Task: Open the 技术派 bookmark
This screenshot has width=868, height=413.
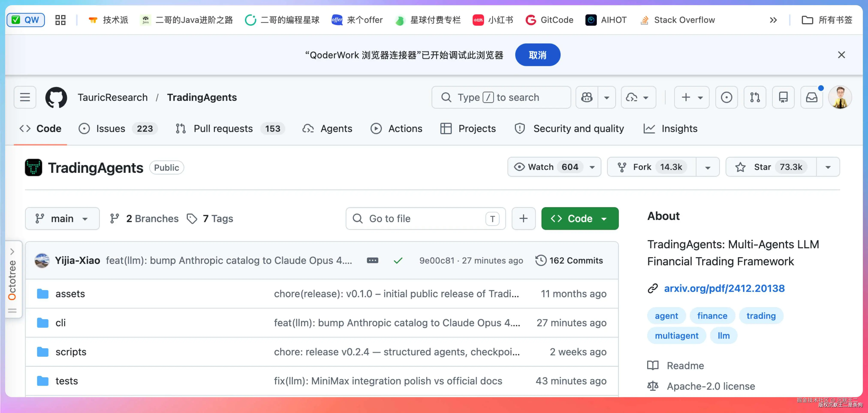Action: click(x=108, y=20)
